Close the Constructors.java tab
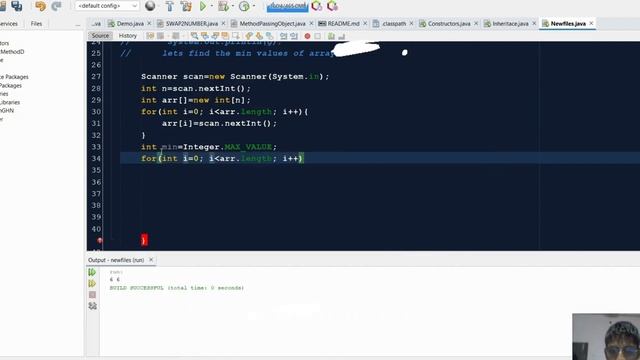Image resolution: width=640 pixels, height=360 pixels. pos(476,24)
